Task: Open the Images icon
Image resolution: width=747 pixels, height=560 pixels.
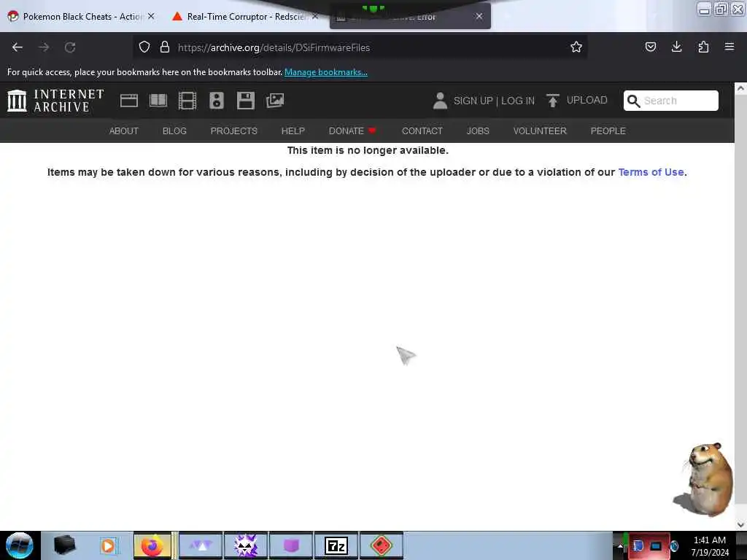Action: 275,101
